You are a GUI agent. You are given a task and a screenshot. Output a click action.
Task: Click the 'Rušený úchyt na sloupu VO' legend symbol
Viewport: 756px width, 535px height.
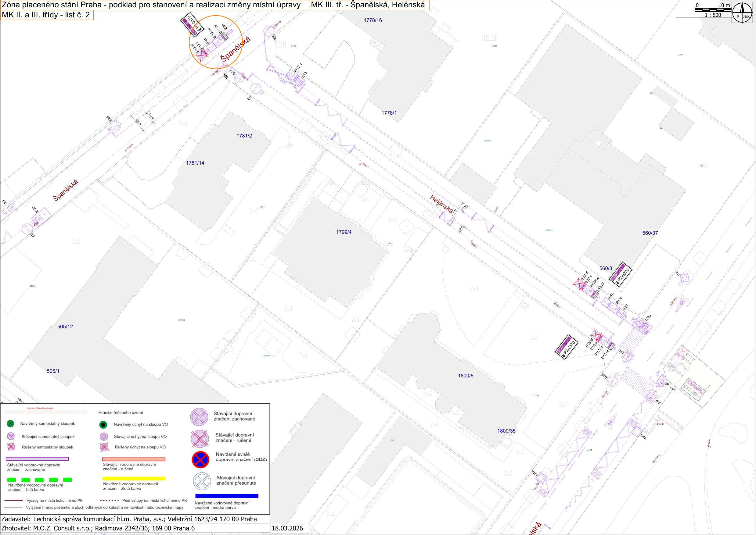(104, 447)
